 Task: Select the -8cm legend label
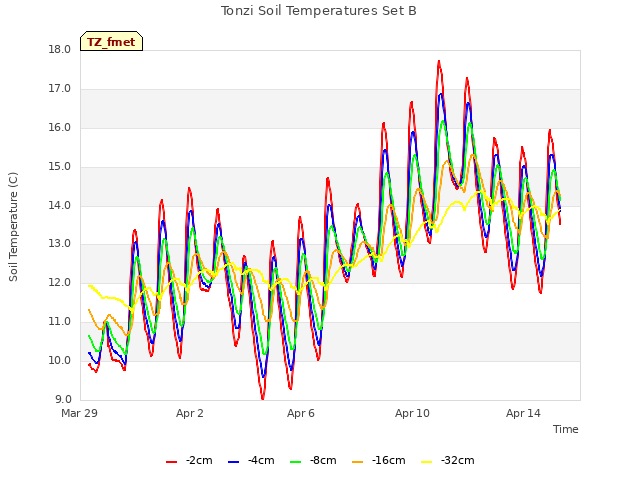[323, 460]
